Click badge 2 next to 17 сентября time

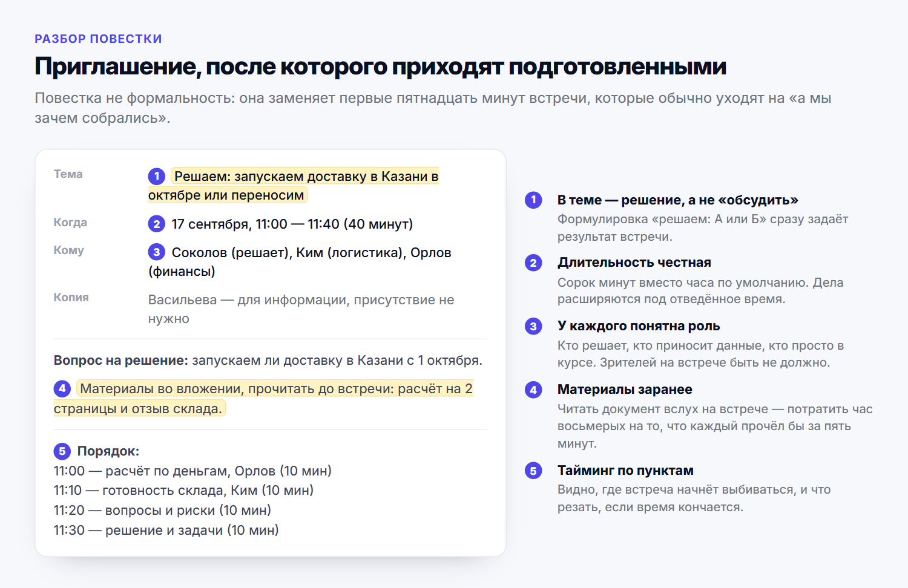click(x=157, y=224)
